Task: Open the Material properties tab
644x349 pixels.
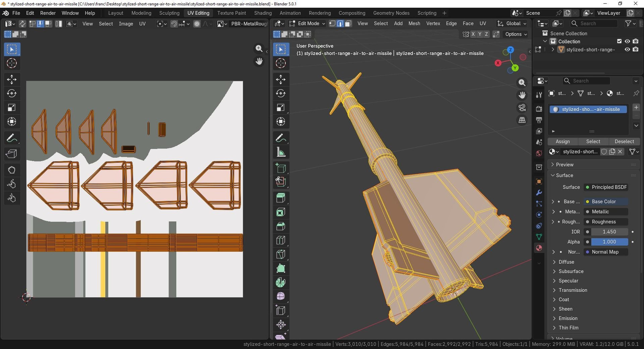Action: [x=539, y=248]
